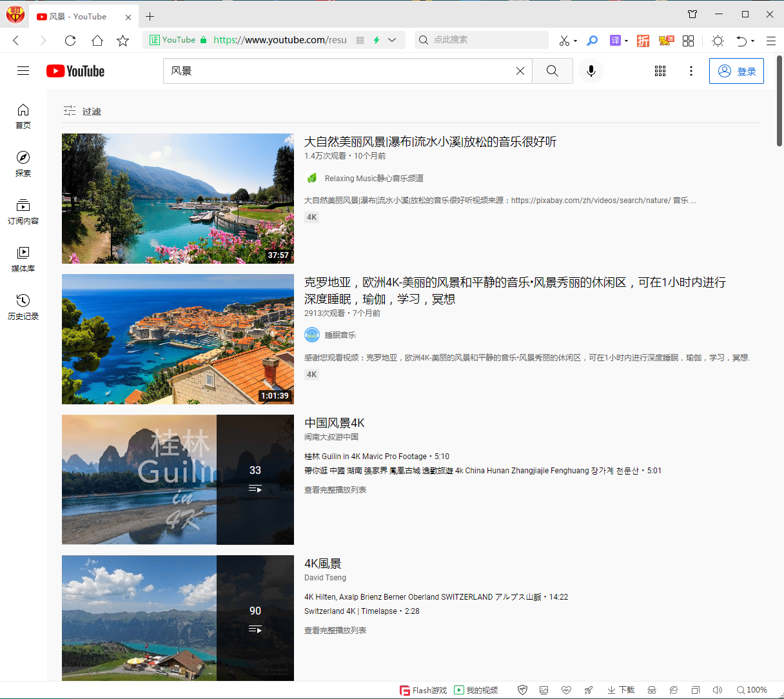The width and height of the screenshot is (784, 699).
Task: Click 查看完整播放列表 under 中国风景4K
Action: pyautogui.click(x=335, y=490)
